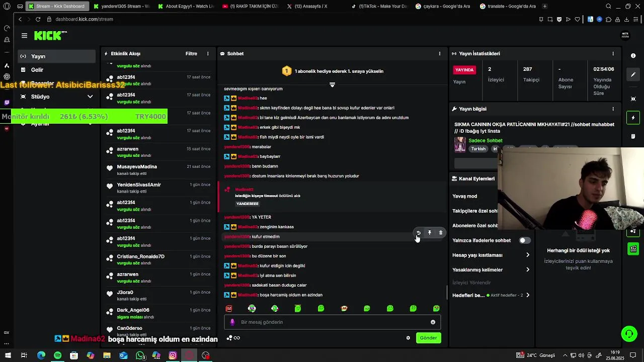Delete the hovered chat message
644x362 pixels.
pos(441,233)
